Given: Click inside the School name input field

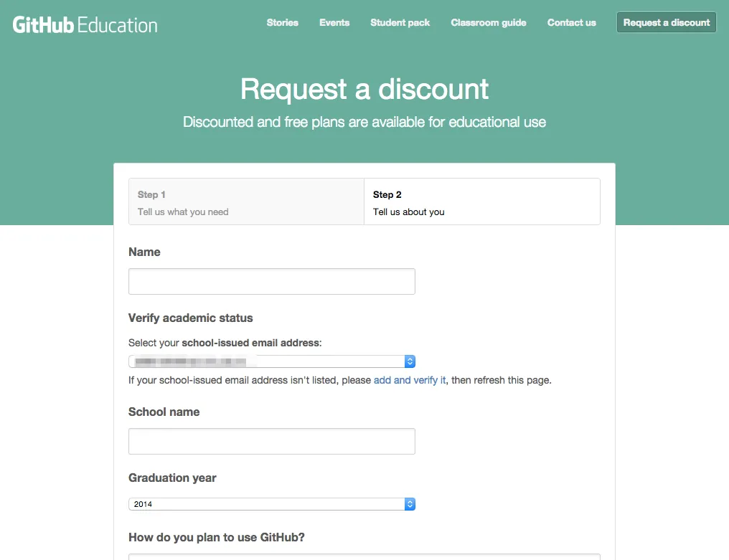Looking at the screenshot, I should coord(271,441).
